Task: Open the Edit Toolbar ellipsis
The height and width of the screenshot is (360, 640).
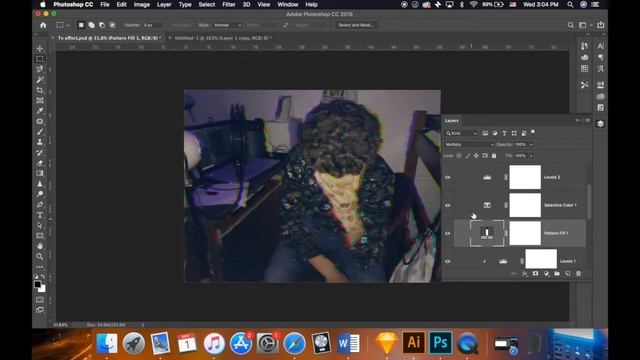Action: 40,267
